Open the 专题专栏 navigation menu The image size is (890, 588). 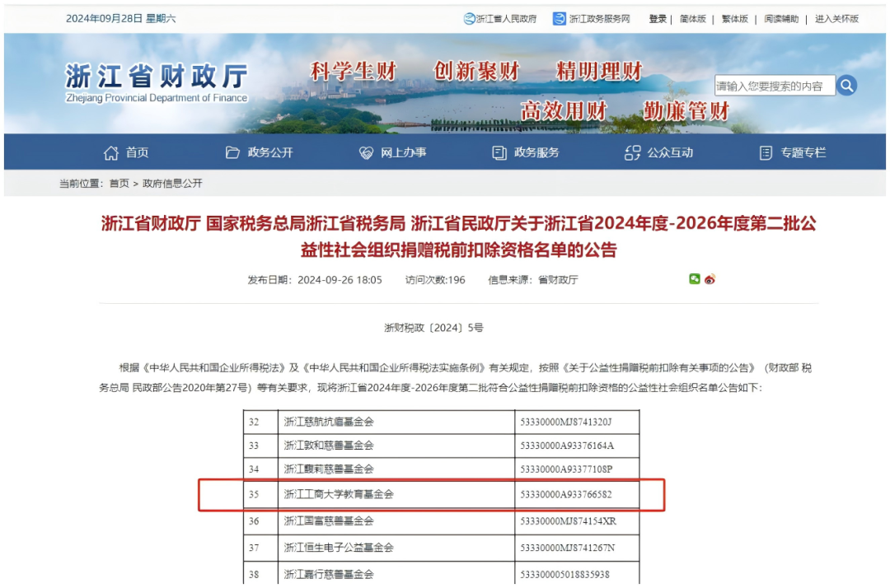(x=803, y=152)
